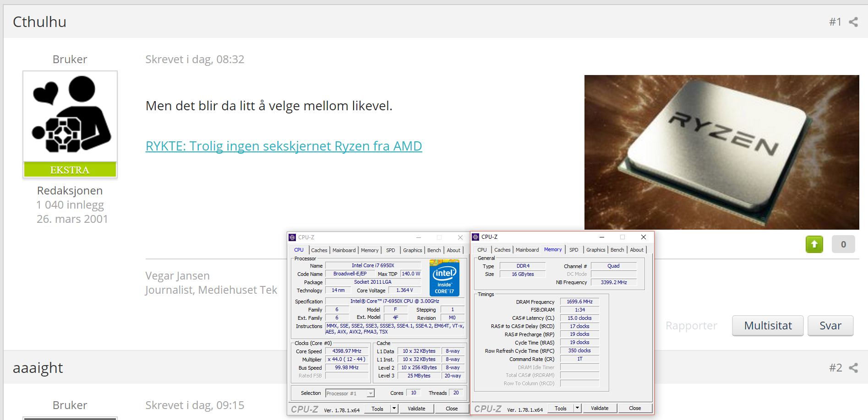The height and width of the screenshot is (420, 868).
Task: Switch to CPU tab in right CPU-Z window
Action: point(482,250)
